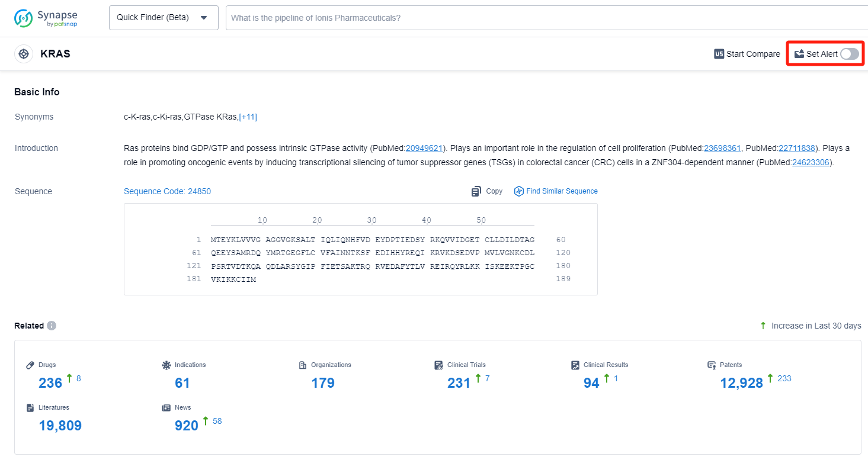Click the Drugs pill icon

31,365
